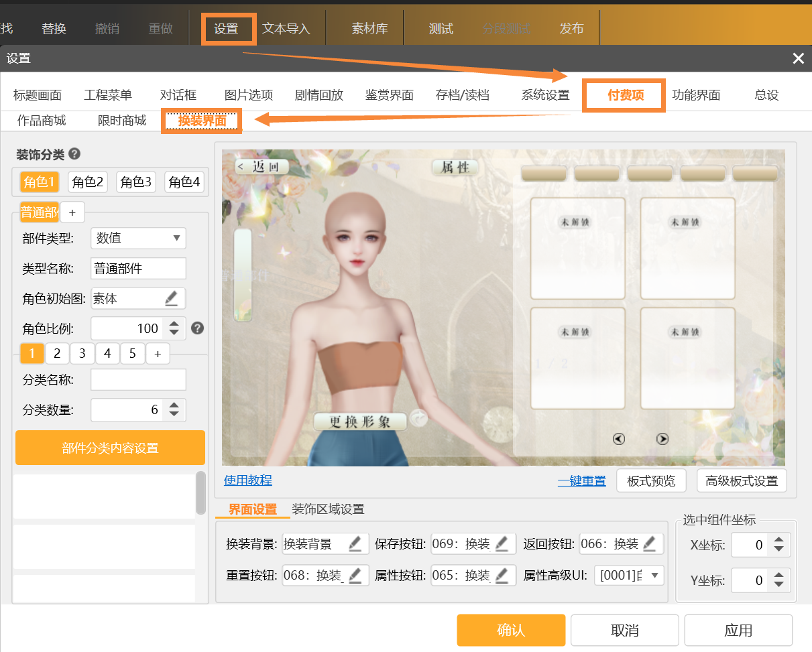Expand the 属性高级UI dropdown
This screenshot has width=812, height=652.
[x=628, y=575]
